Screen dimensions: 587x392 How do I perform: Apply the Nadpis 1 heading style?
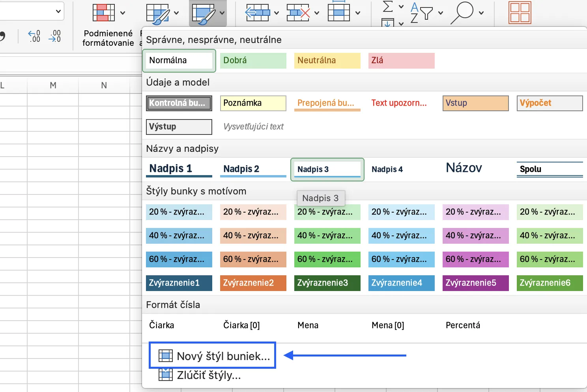179,169
